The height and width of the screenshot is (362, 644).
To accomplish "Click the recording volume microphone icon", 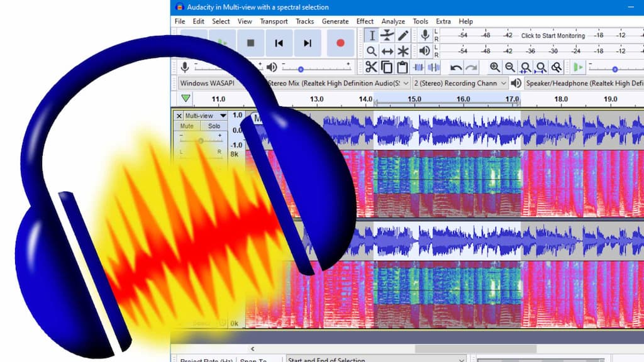I will (x=185, y=67).
